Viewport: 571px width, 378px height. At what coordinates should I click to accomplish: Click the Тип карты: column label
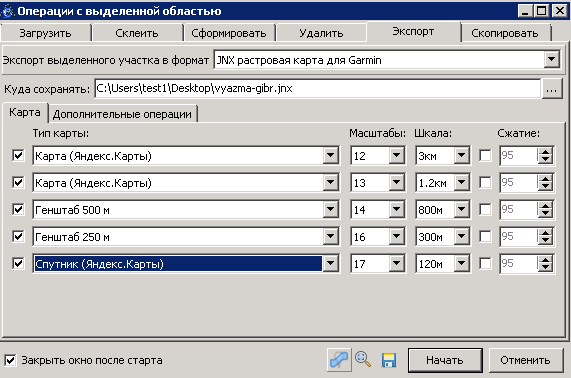[x=60, y=134]
